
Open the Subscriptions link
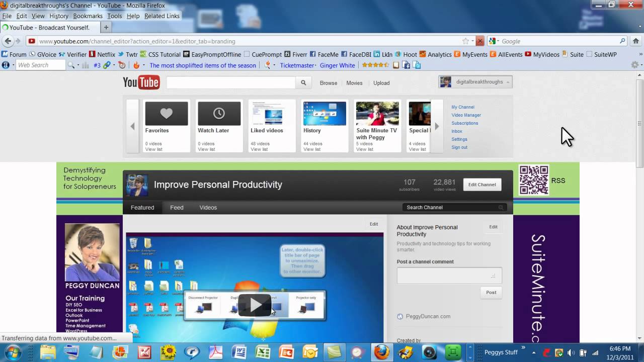pos(465,123)
